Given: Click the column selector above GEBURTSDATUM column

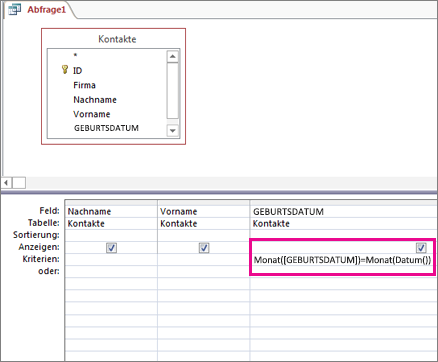Looking at the screenshot, I should (344, 203).
